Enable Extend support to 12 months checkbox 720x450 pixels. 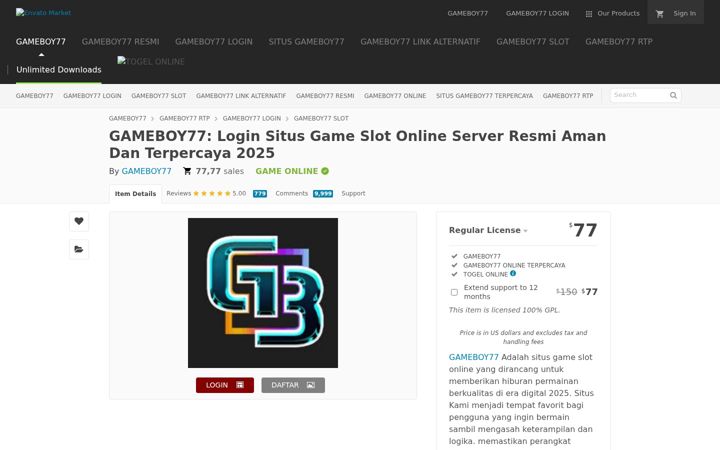pyautogui.click(x=454, y=292)
